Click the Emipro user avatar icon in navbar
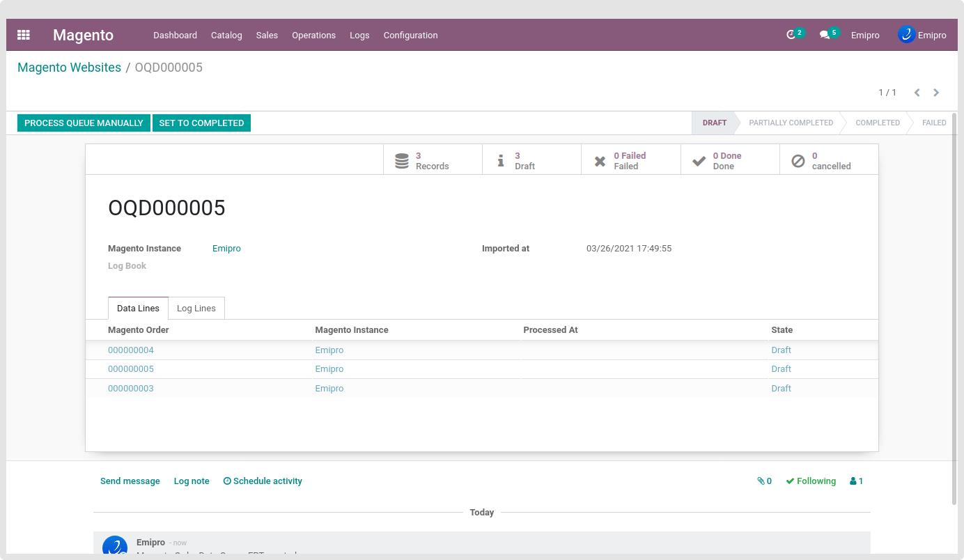This screenshot has height=560, width=964. point(906,34)
